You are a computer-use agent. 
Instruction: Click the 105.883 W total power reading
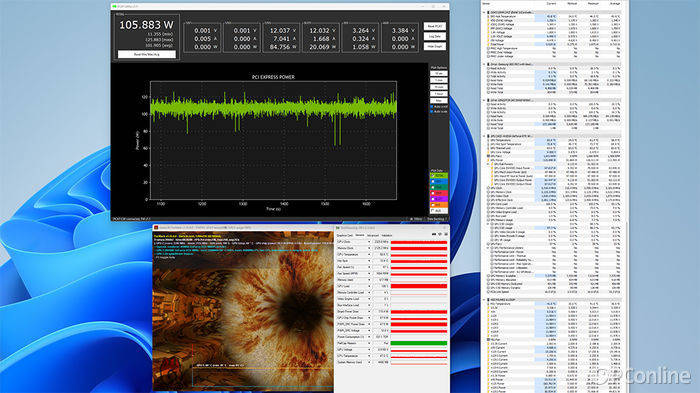coord(146,25)
